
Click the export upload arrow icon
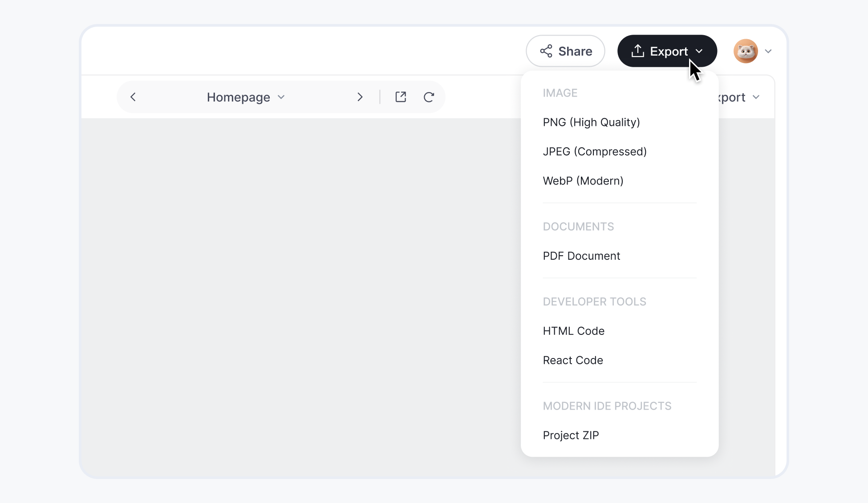637,51
